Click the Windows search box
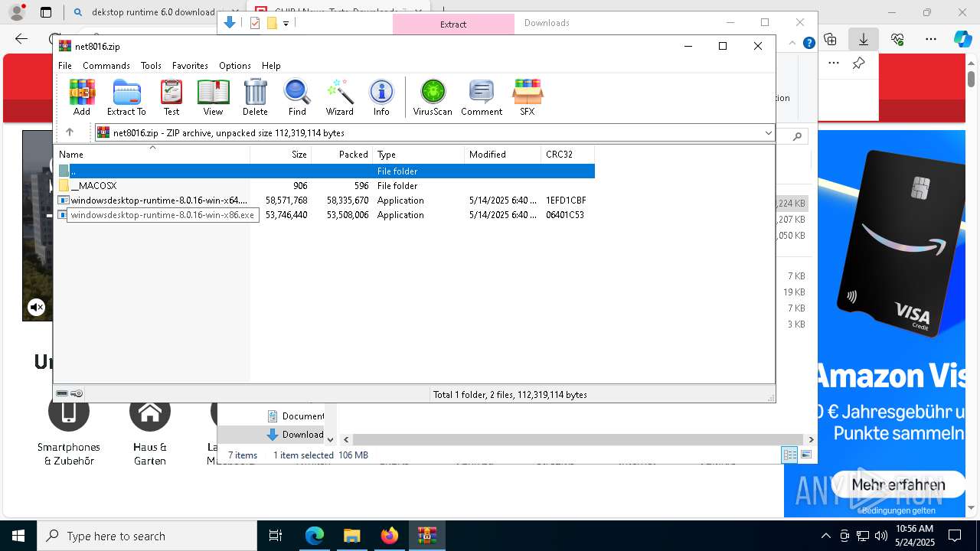This screenshot has width=980, height=551. [147, 536]
